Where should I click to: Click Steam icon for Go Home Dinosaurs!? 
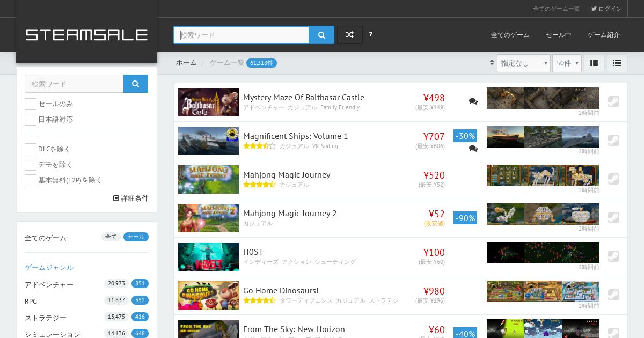coord(613,295)
